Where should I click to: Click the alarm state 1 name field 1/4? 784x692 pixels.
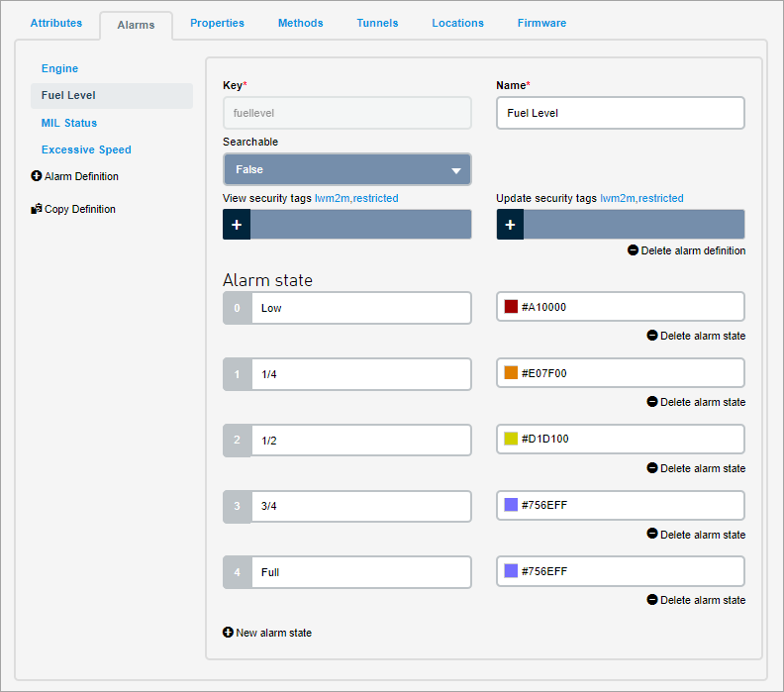[361, 374]
